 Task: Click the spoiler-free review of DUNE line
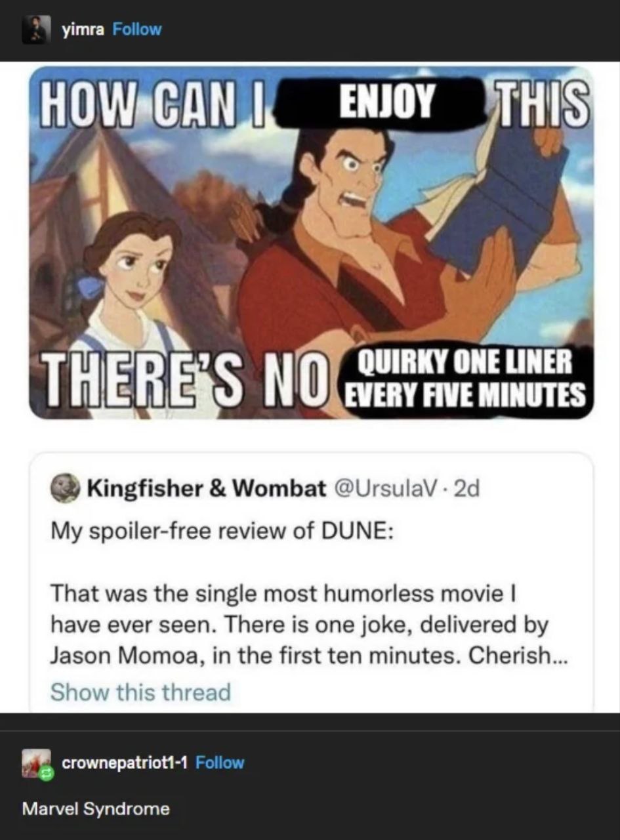tap(222, 531)
